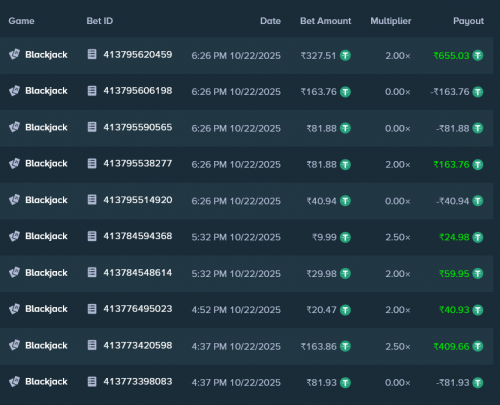Click the ₹655.03 payout value
Screen dimensions: 500x405
tap(451, 55)
